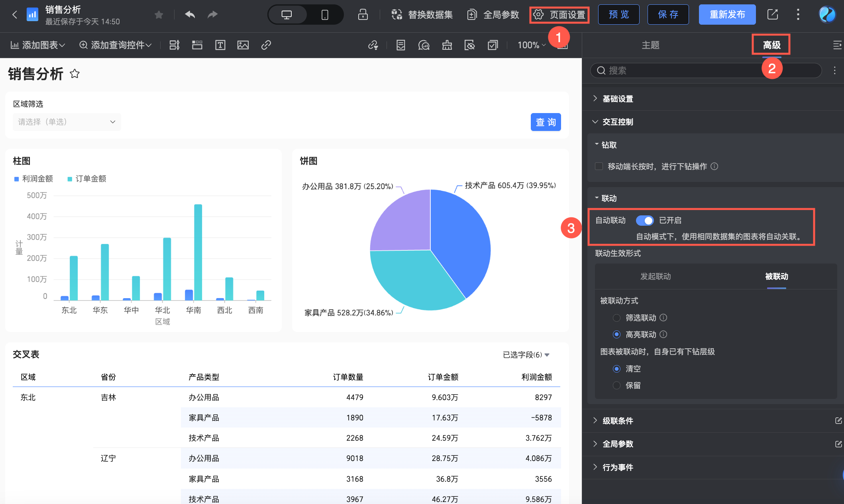Click the 查询 button
This screenshot has height=504, width=844.
(546, 122)
